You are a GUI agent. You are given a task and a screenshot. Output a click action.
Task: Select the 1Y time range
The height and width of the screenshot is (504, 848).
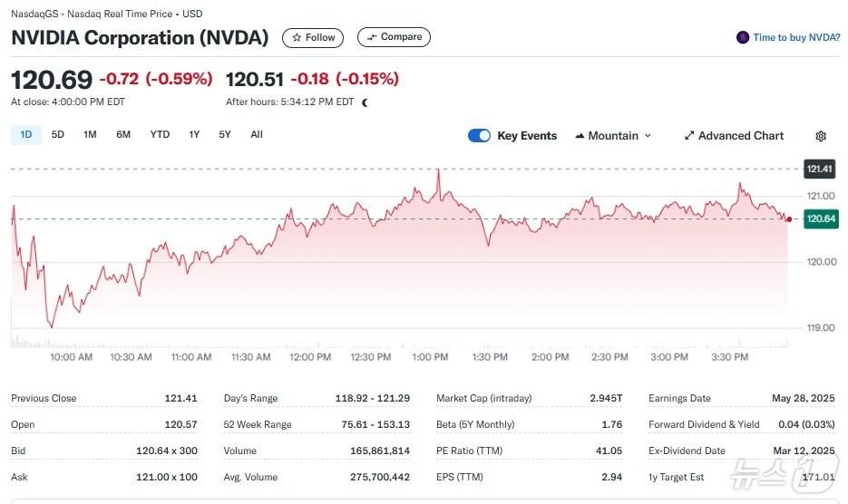click(x=194, y=135)
